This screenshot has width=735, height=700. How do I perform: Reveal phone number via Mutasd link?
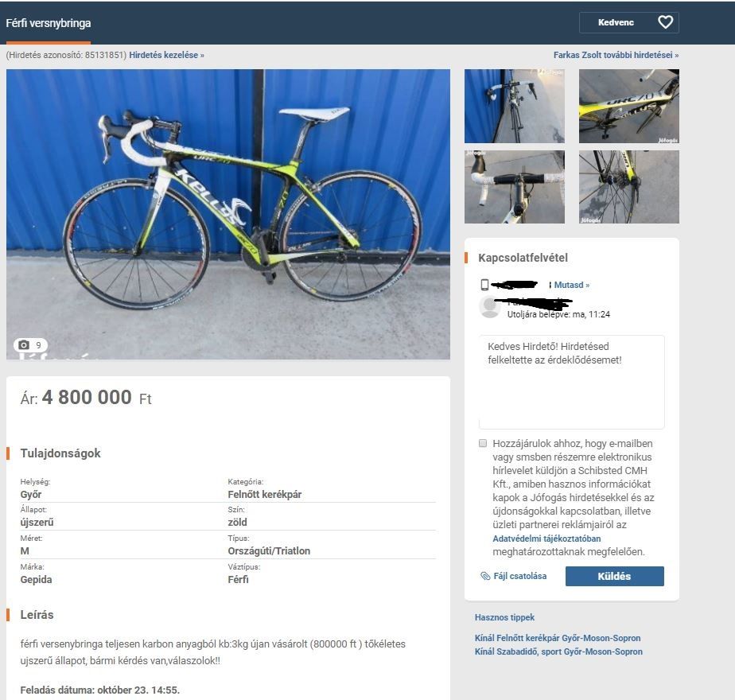571,285
